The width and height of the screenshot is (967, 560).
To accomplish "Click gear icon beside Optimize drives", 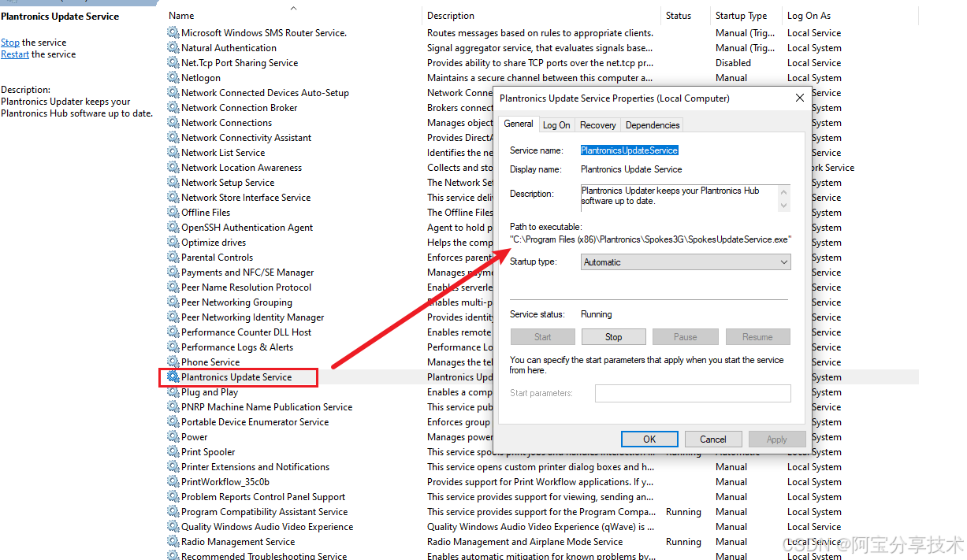I will 173,243.
